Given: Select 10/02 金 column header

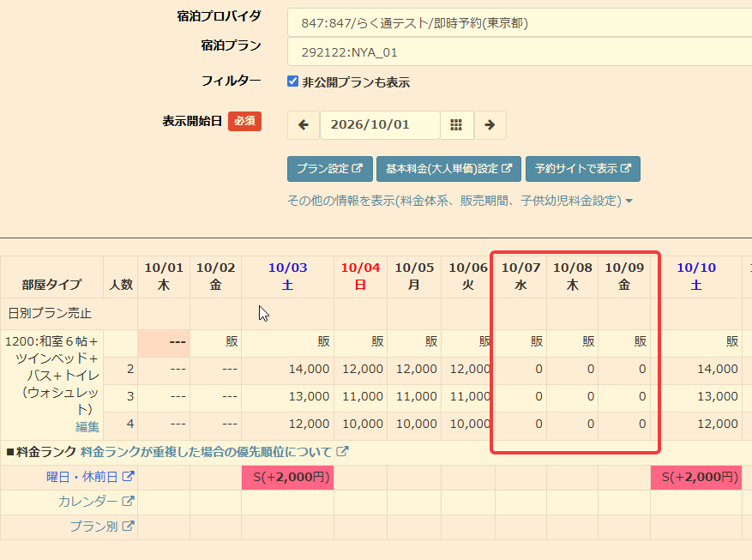Looking at the screenshot, I should tap(216, 277).
